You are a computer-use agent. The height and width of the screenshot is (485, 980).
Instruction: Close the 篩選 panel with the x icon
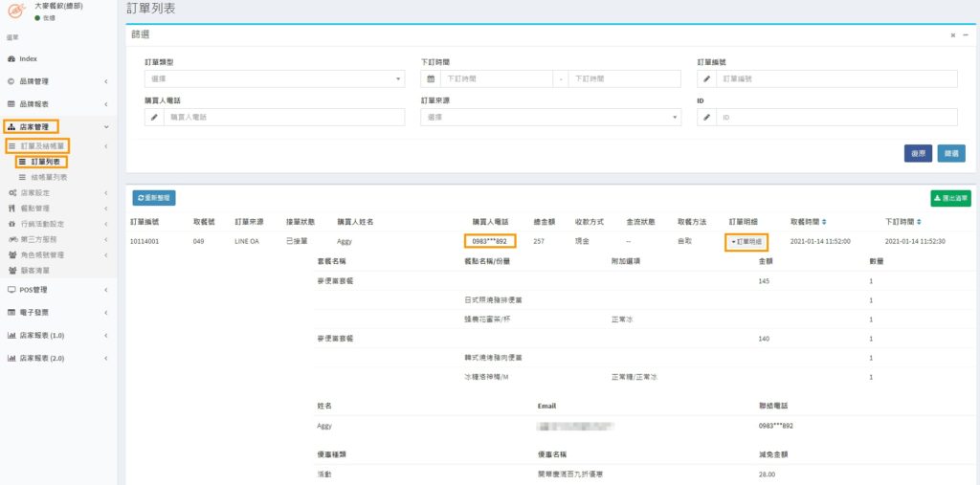tap(952, 34)
